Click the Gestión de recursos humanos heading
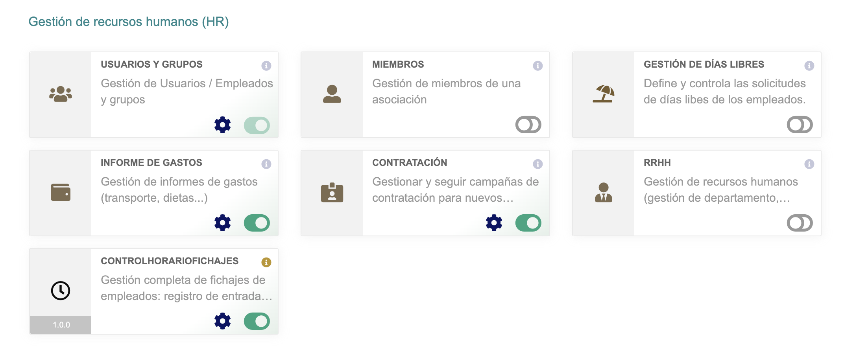868x357 pixels. (x=129, y=22)
